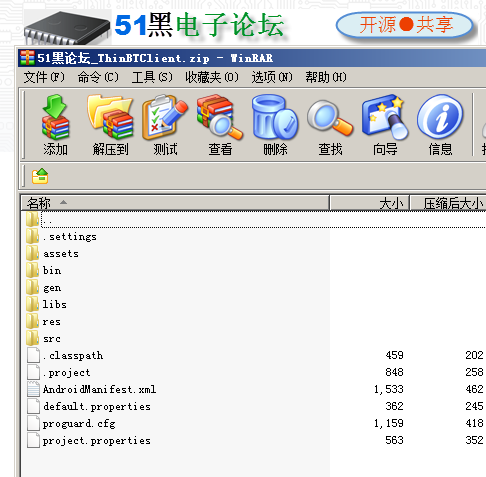The height and width of the screenshot is (477, 486).
Task: Click the 开源●共享 banner button
Action: (x=405, y=25)
